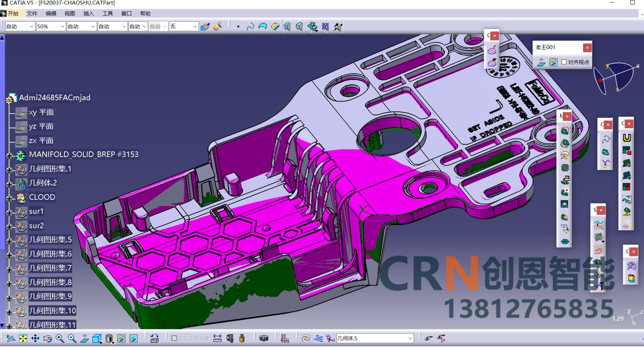Open the 视图 menu

[x=70, y=14]
